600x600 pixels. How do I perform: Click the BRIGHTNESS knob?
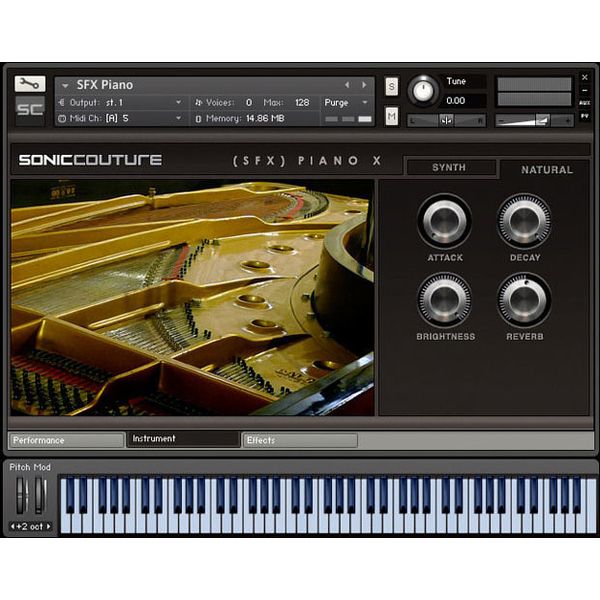tap(444, 300)
